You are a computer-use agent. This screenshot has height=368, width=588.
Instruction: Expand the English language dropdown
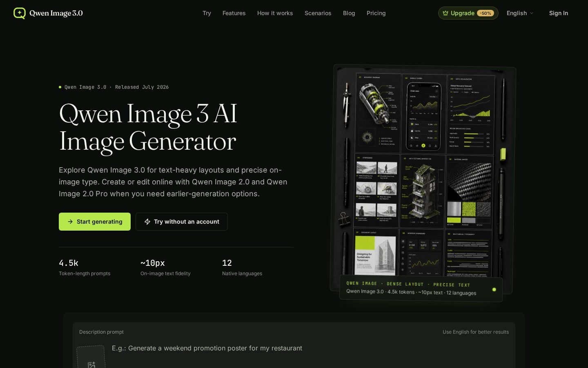pos(520,13)
